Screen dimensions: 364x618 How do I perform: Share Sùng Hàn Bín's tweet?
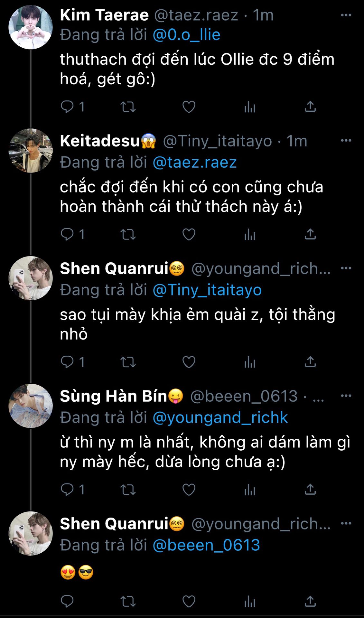click(x=310, y=489)
